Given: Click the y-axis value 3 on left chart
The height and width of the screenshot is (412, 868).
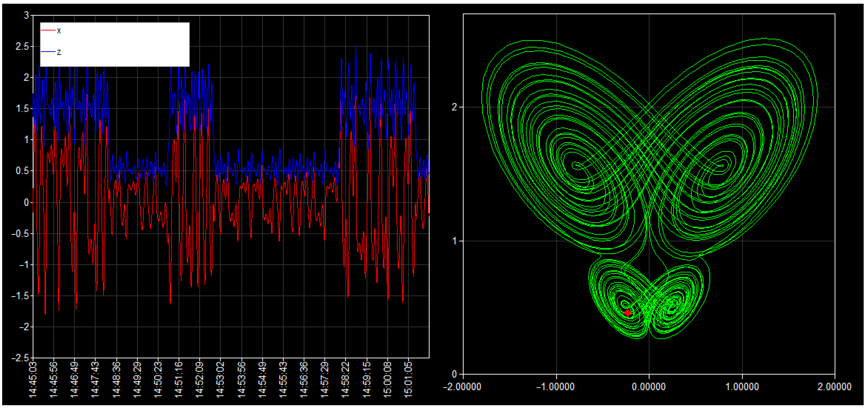Looking at the screenshot, I should pyautogui.click(x=27, y=15).
